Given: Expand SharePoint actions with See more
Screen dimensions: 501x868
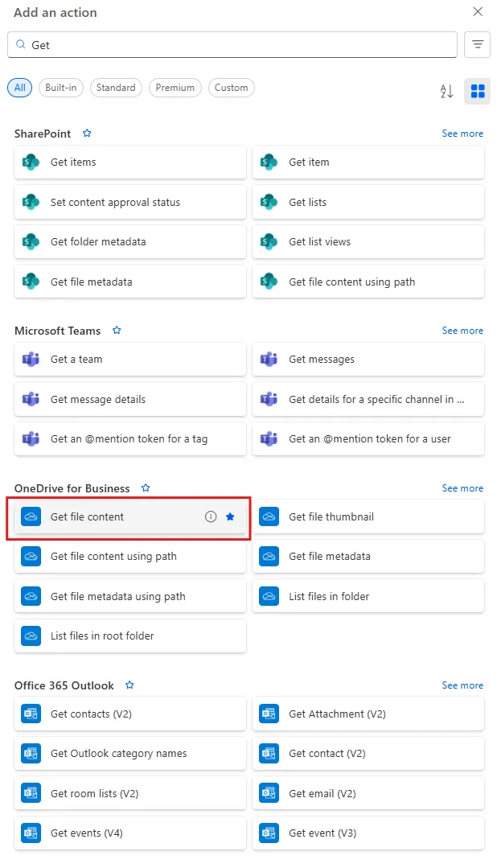Looking at the screenshot, I should click(x=462, y=134).
